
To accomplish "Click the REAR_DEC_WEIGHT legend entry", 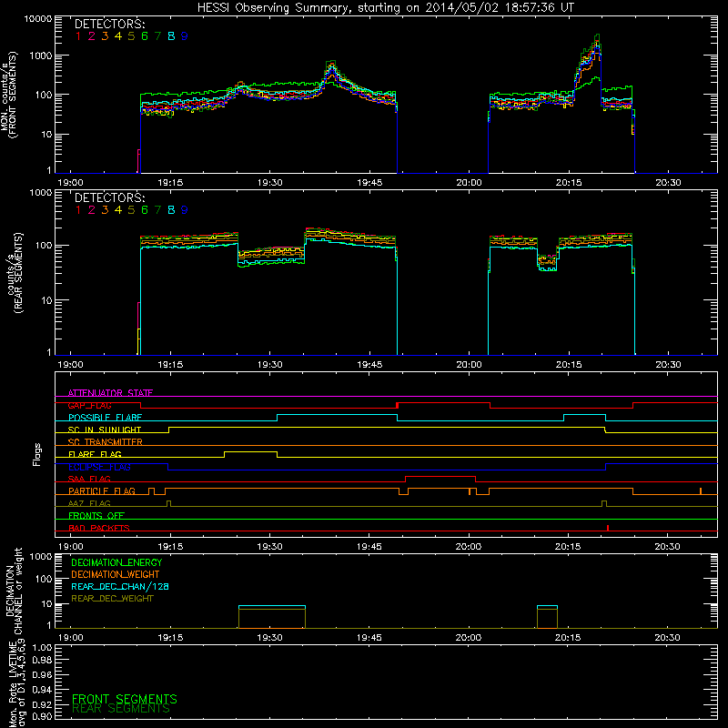I will pos(112,599).
